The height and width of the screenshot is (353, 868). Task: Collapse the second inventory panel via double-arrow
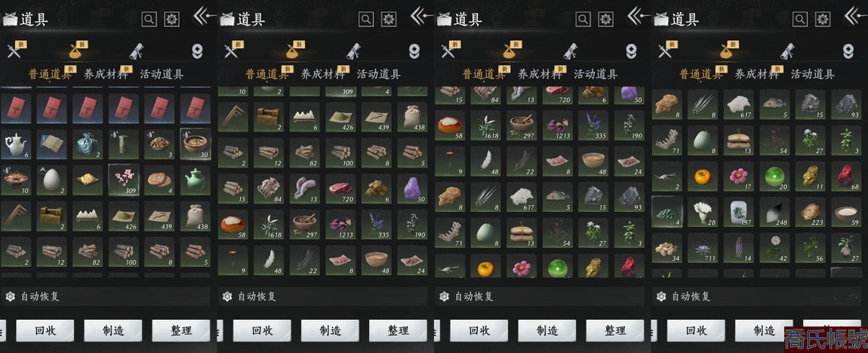point(420,16)
